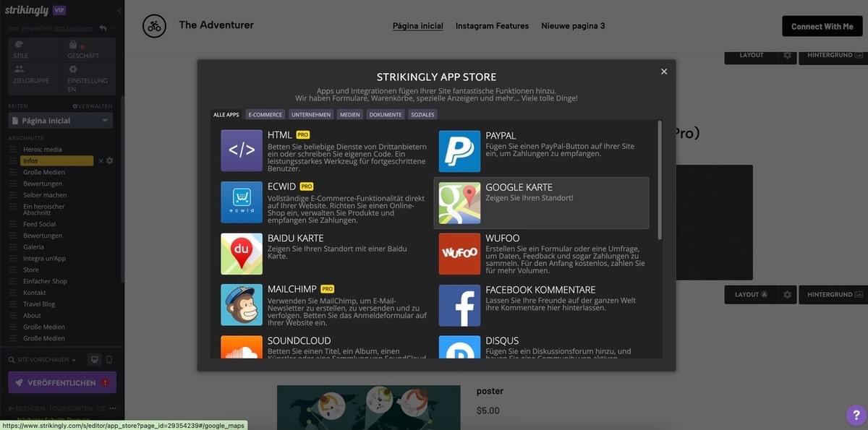Select the Ein heroischer Abschnitt section
The height and width of the screenshot is (430, 868).
click(44, 210)
